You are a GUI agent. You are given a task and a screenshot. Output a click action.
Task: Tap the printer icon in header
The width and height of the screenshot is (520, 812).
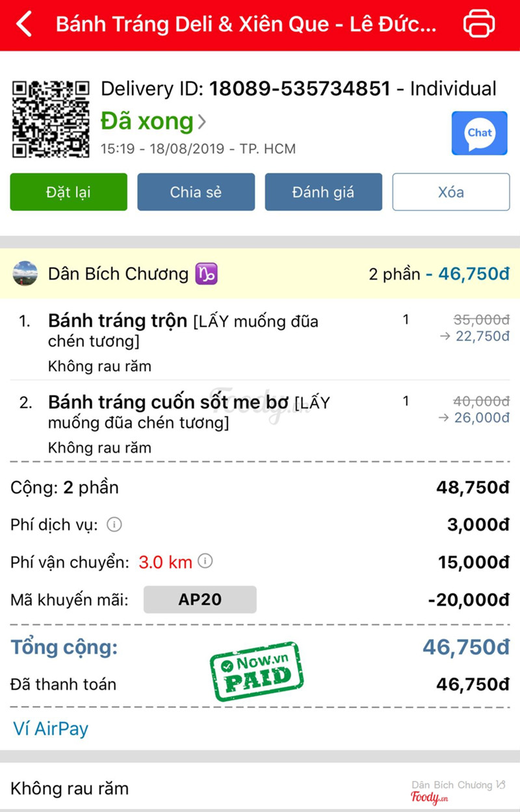pos(479,25)
